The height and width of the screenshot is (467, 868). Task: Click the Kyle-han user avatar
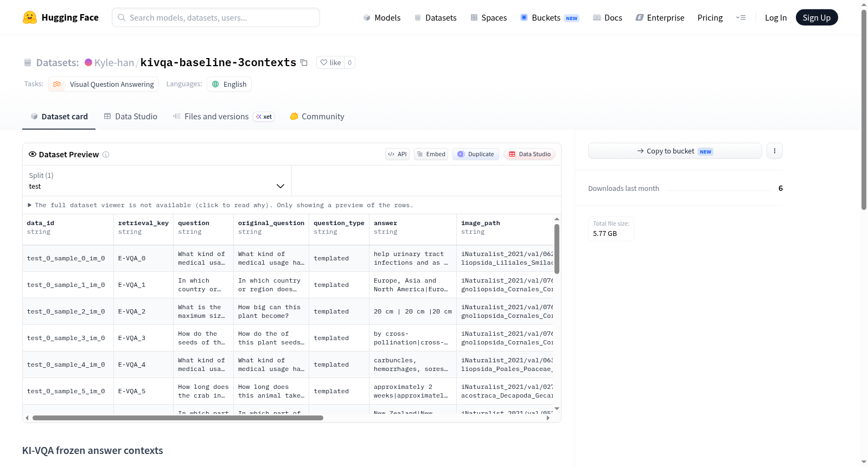click(88, 62)
